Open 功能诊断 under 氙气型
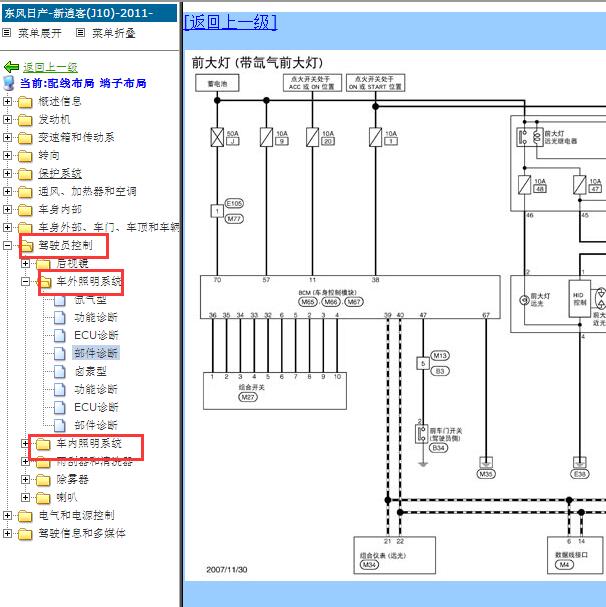 click(96, 317)
